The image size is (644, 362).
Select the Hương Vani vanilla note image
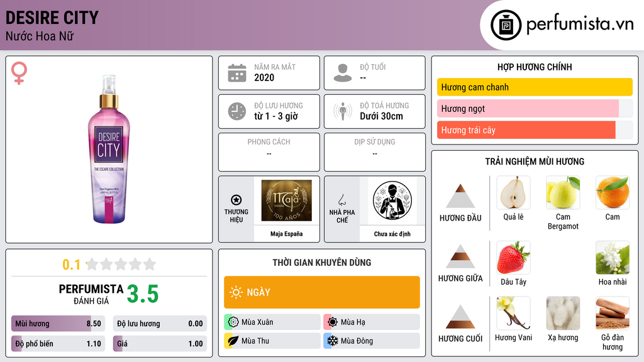tap(513, 313)
